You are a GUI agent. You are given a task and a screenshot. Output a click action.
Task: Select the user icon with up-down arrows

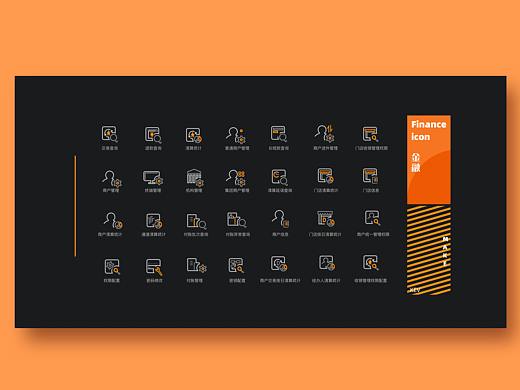(x=325, y=133)
